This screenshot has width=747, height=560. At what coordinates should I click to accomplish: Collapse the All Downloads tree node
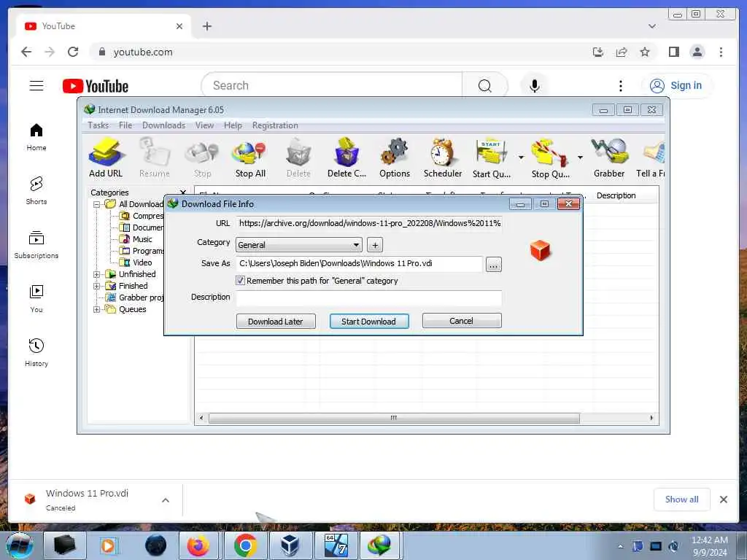point(97,204)
